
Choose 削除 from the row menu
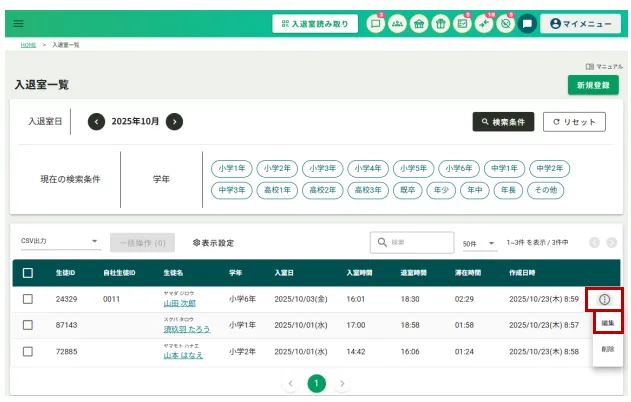click(x=607, y=349)
